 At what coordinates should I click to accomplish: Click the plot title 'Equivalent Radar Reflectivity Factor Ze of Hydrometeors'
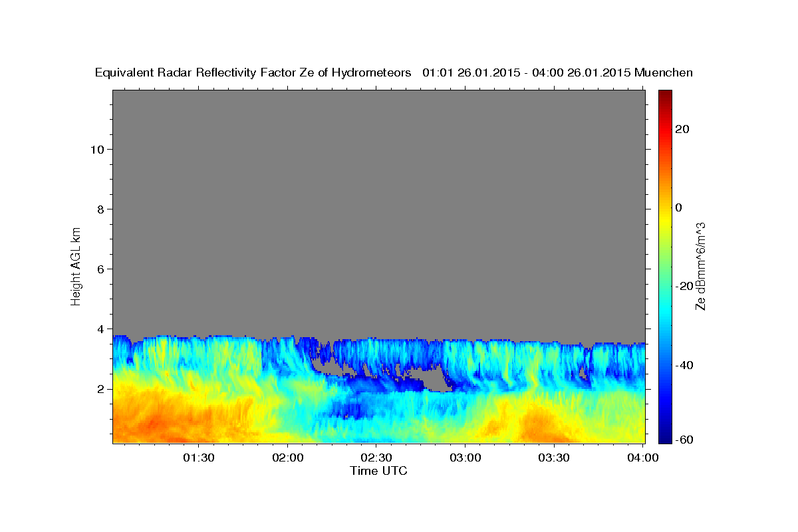253,73
